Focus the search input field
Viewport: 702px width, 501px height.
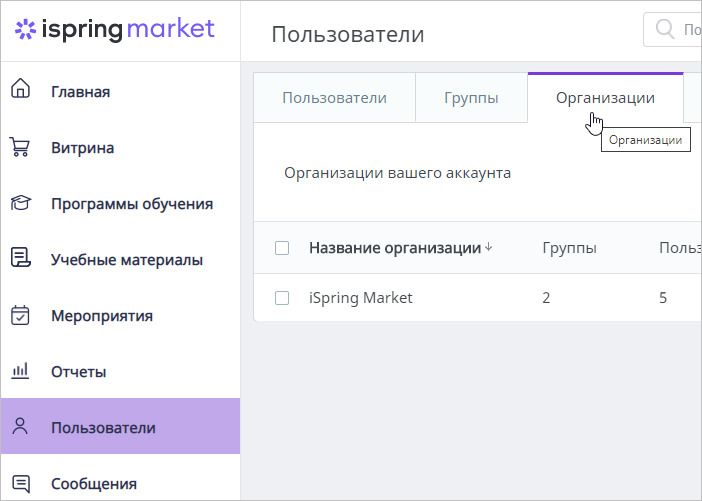point(672,30)
